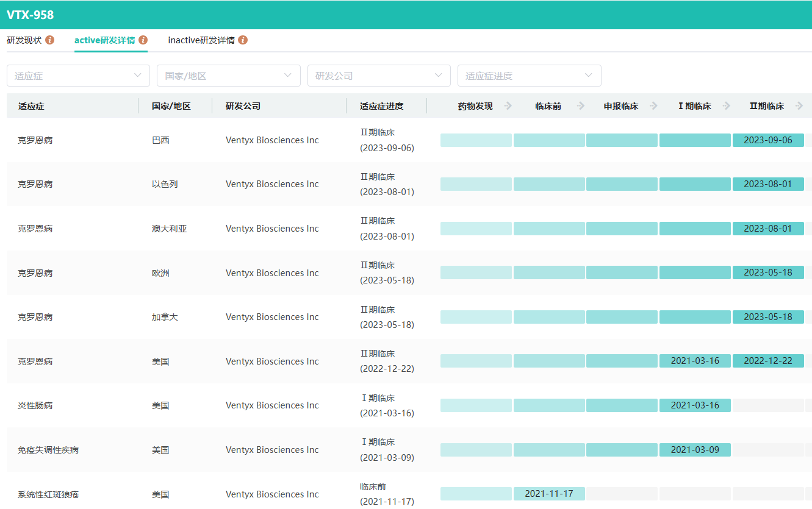The height and width of the screenshot is (509, 812).
Task: Expand the 适应症进度 filter dropdown
Action: coord(529,76)
